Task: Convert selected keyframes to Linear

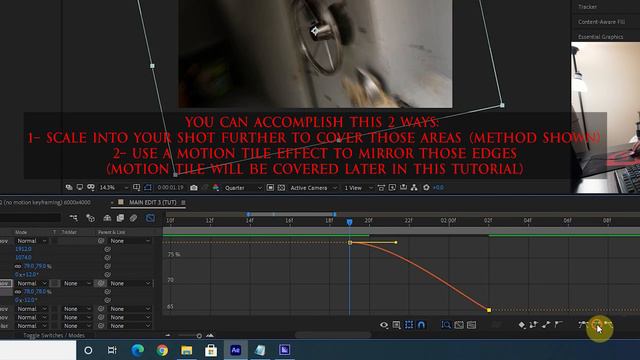Action: coord(546,325)
